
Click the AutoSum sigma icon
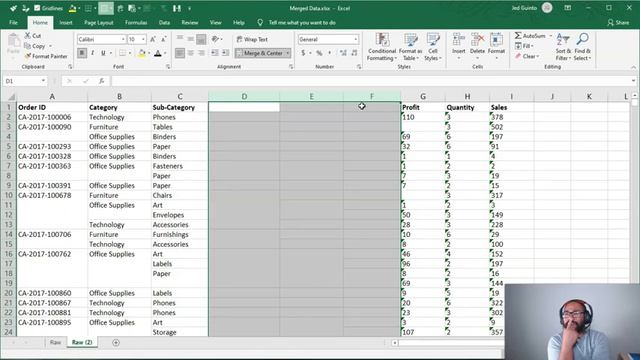click(518, 36)
